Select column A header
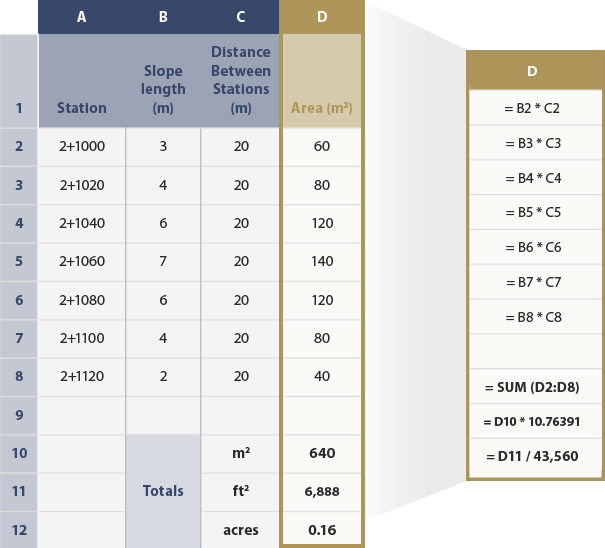The image size is (605, 548). pyautogui.click(x=81, y=17)
